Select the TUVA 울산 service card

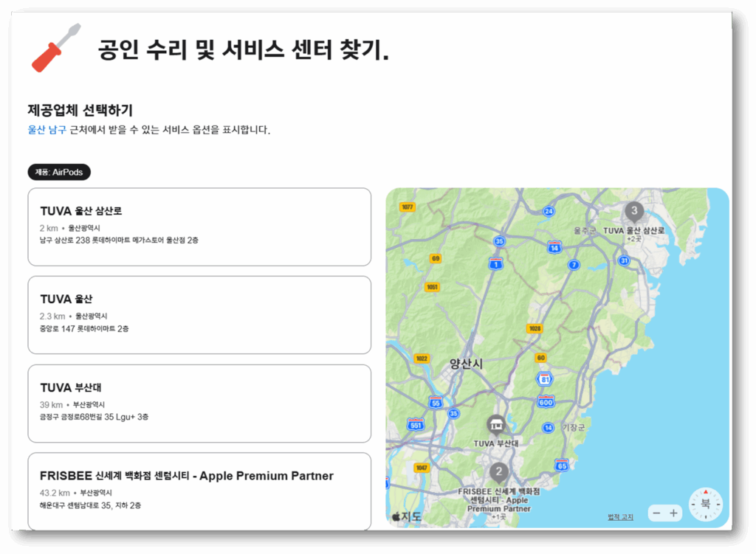coord(199,314)
